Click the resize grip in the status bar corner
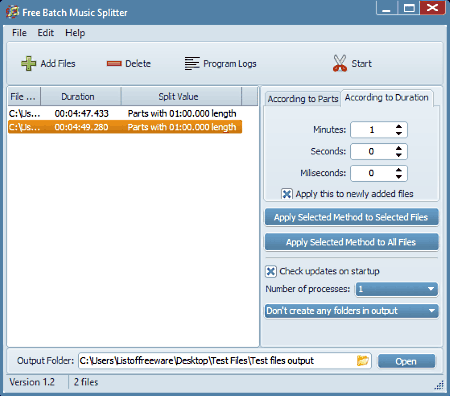The width and height of the screenshot is (450, 396). [439, 385]
